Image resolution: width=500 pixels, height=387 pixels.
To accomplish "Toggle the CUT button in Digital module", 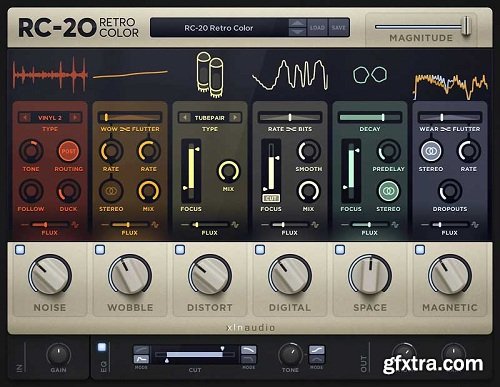I will pos(271,198).
